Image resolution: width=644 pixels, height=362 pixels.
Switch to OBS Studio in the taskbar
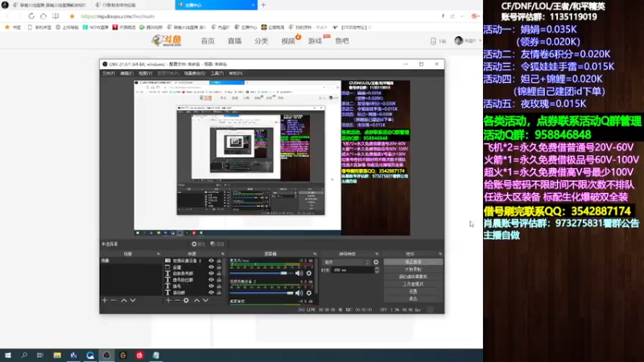106,356
